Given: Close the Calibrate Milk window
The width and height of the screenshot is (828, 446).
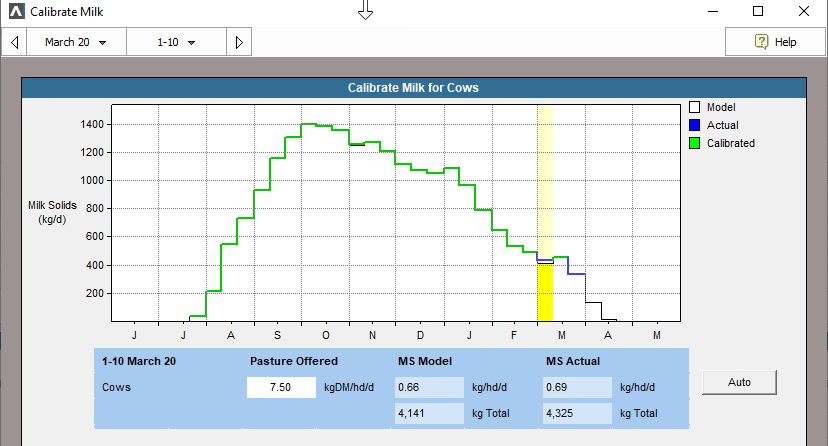Looking at the screenshot, I should 804,11.
